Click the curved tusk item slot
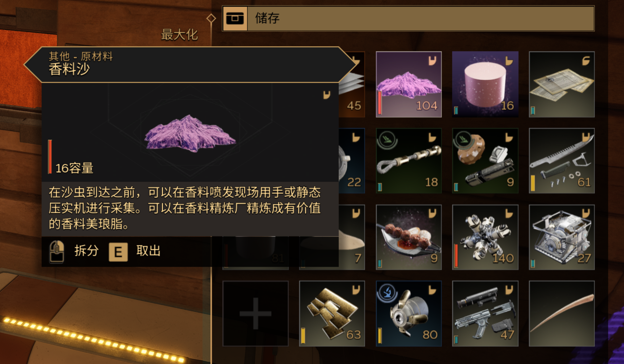The height and width of the screenshot is (364, 624). click(x=562, y=314)
